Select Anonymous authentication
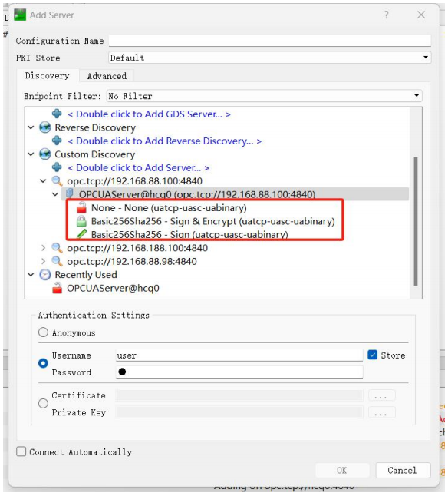Image resolution: width=448 pixels, height=496 pixels. [43, 332]
